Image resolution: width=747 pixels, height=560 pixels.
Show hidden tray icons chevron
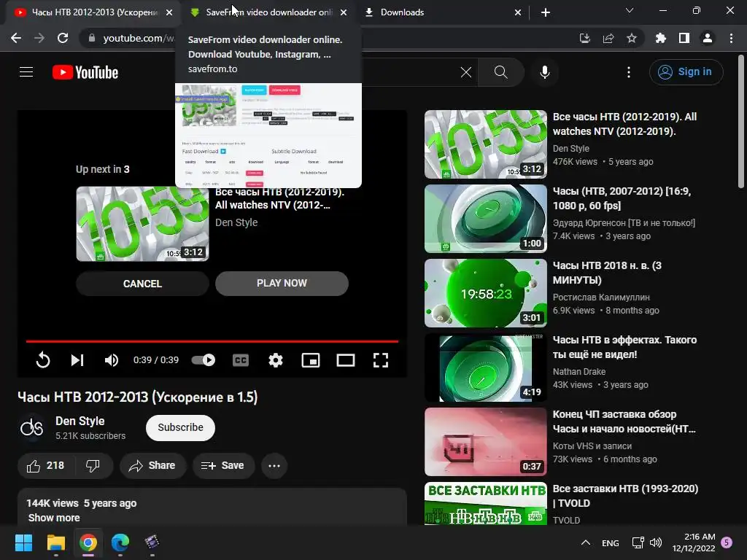point(586,542)
